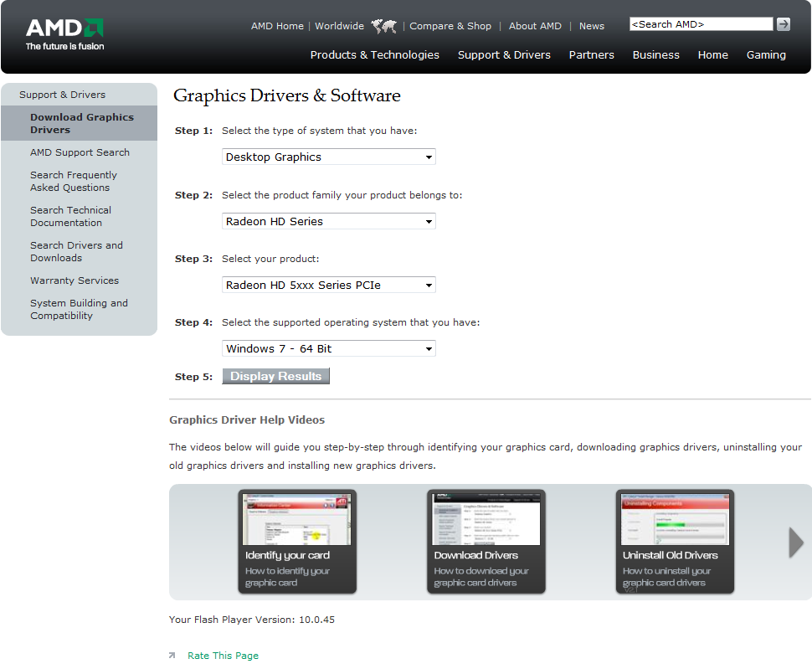812x669 pixels.
Task: Click the AMD logo
Action: 64,34
